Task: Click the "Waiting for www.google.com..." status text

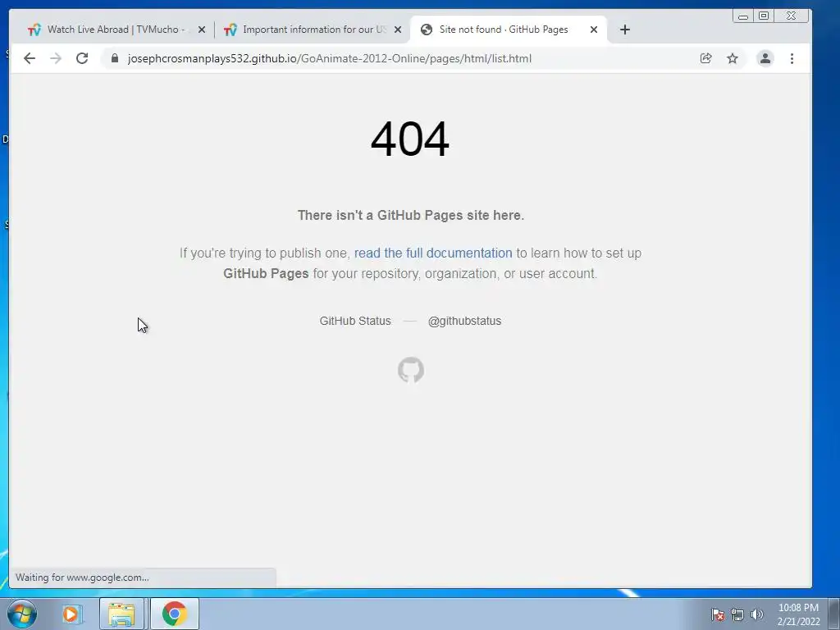Action: pos(82,577)
